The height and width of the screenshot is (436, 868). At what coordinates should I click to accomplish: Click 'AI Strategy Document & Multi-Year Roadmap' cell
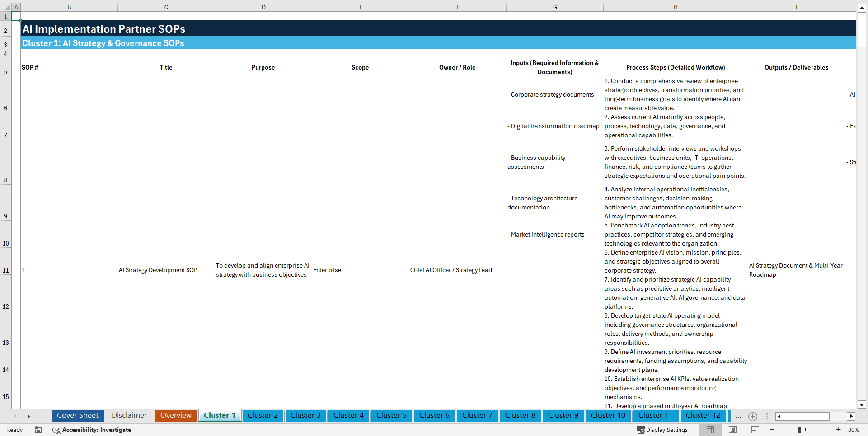click(796, 270)
